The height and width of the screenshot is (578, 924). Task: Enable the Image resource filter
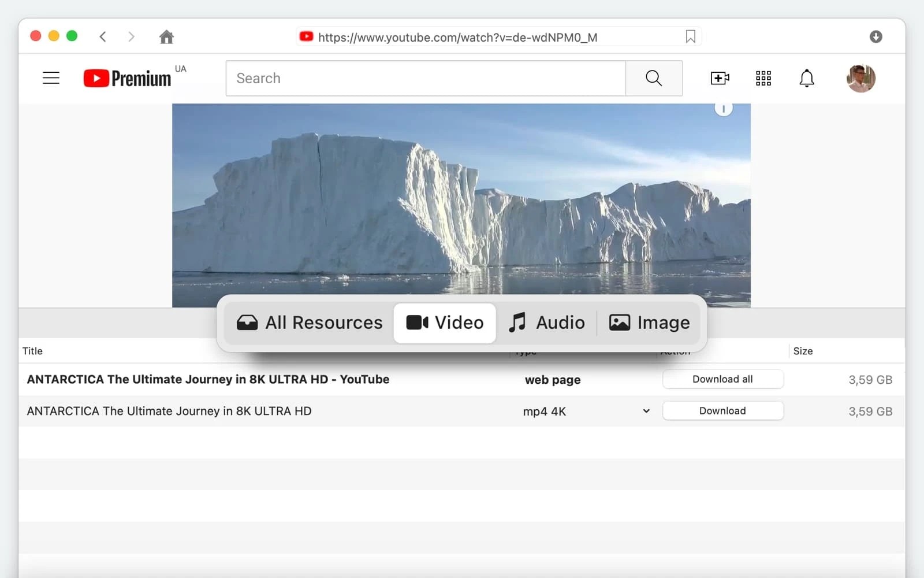click(x=649, y=323)
